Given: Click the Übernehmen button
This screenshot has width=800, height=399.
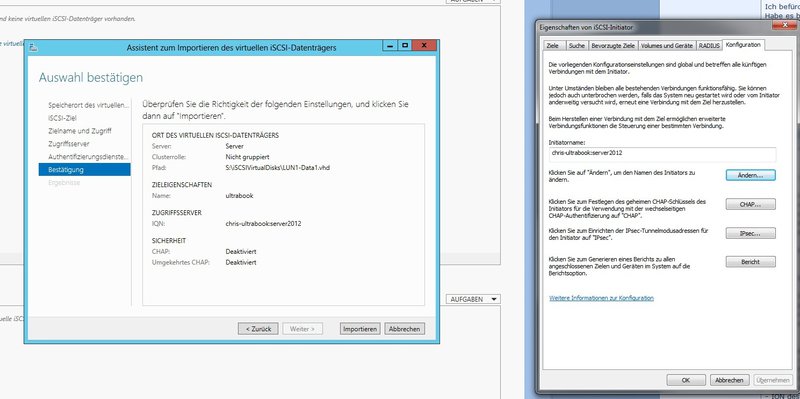Looking at the screenshot, I should [x=773, y=380].
